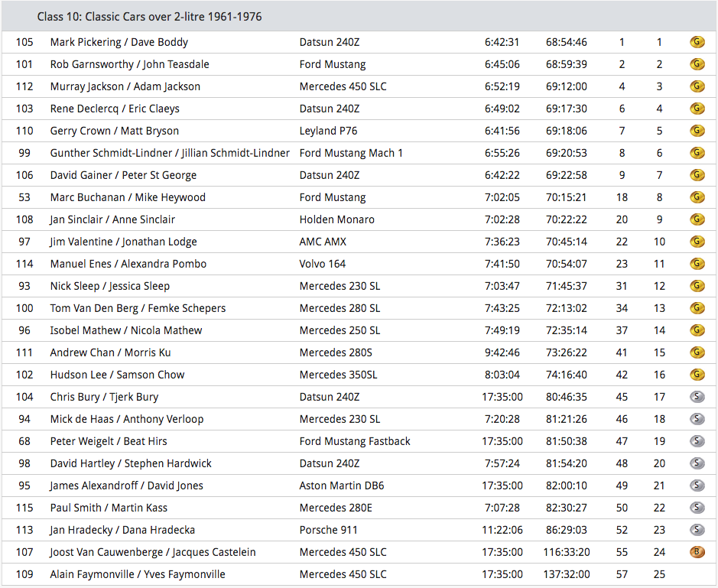The height and width of the screenshot is (588, 718).
Task: Click car number 53
Action: [24, 197]
